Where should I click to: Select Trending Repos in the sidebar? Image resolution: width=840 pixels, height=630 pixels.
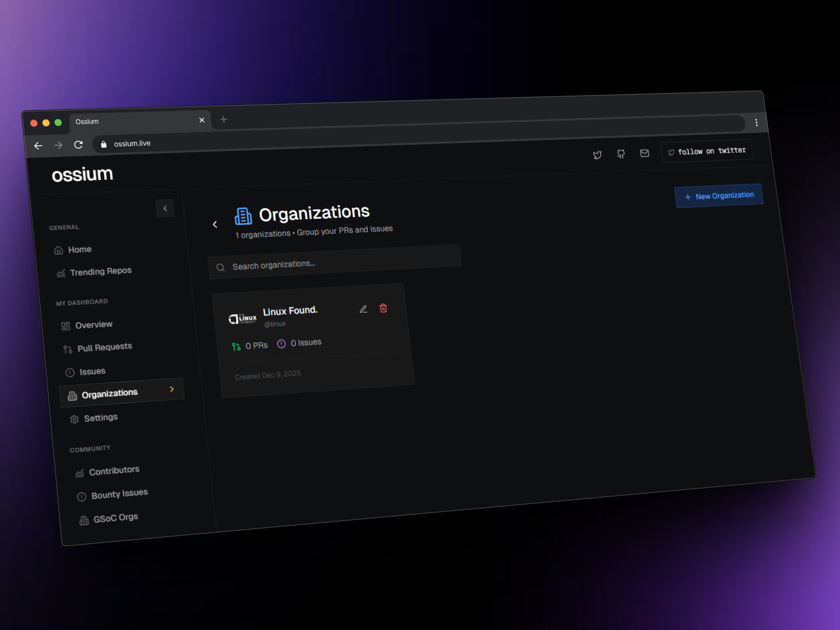(101, 271)
